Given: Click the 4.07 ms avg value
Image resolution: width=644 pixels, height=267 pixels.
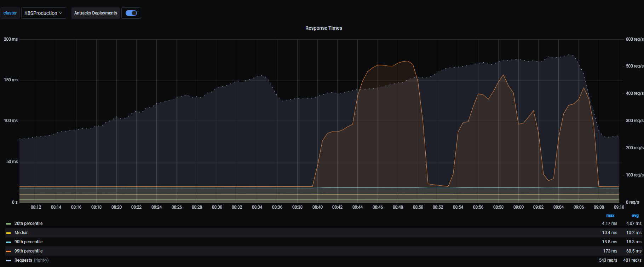Looking at the screenshot, I should point(634,224).
